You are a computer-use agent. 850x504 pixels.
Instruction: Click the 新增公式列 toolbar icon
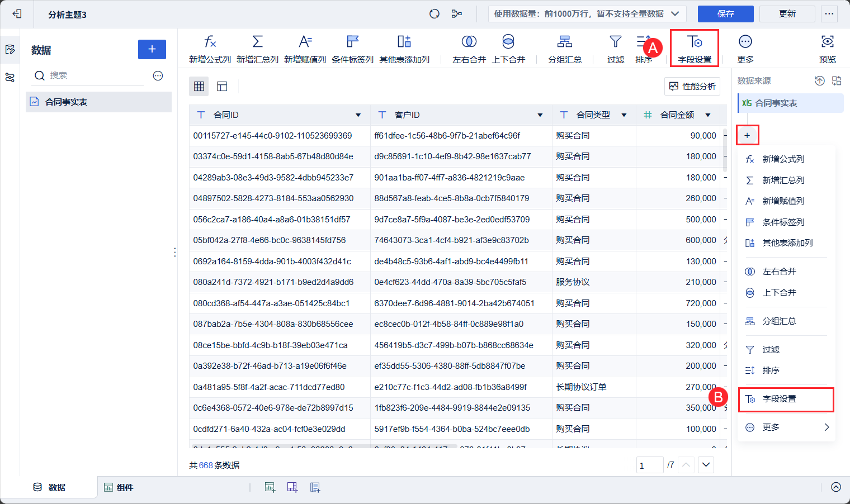tap(210, 49)
